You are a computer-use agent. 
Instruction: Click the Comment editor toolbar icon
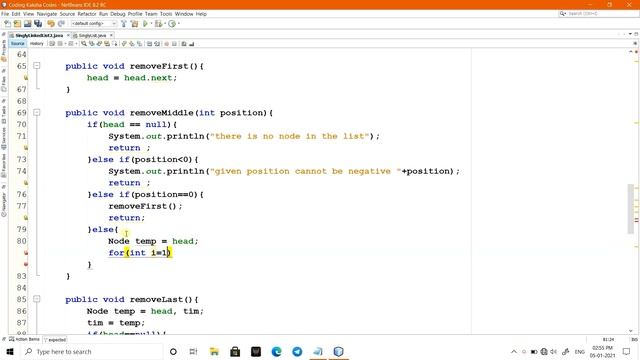184,44
